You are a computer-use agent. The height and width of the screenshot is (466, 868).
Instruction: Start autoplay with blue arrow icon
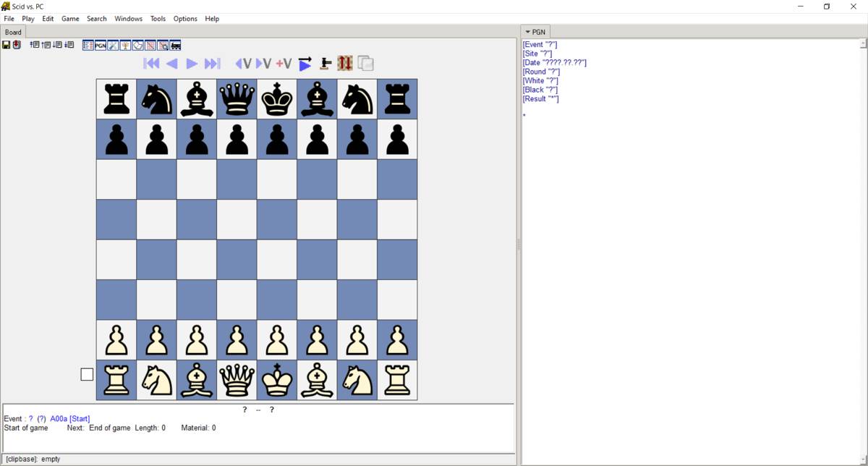pos(305,64)
